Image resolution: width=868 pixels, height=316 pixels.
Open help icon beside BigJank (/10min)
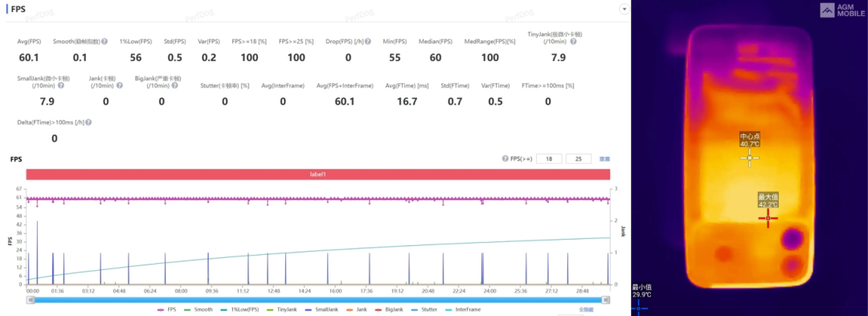point(175,85)
